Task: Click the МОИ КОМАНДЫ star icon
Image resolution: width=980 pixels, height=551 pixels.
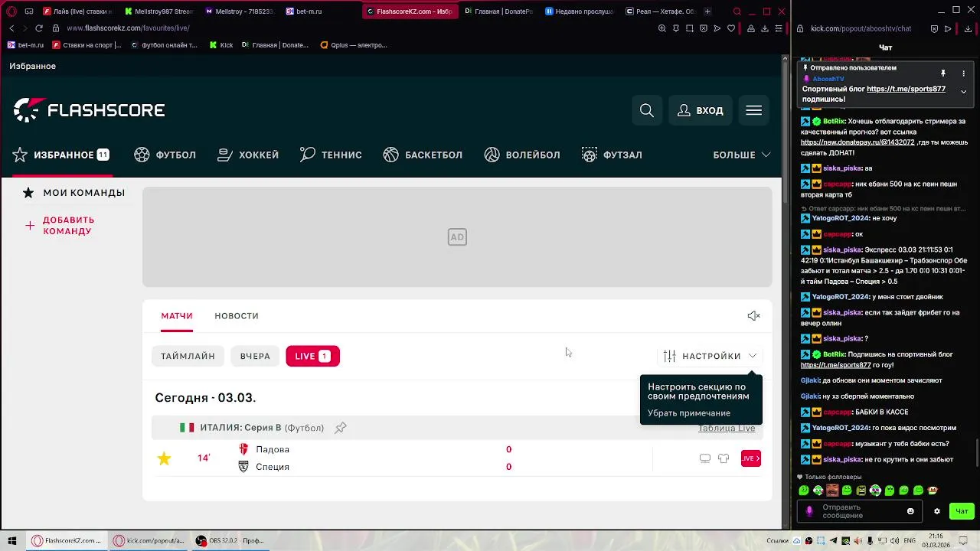Action: (x=28, y=193)
